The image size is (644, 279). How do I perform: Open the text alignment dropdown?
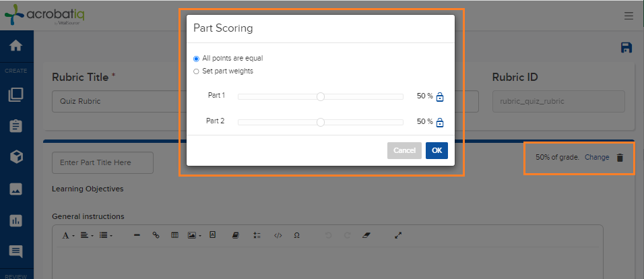[x=86, y=235]
